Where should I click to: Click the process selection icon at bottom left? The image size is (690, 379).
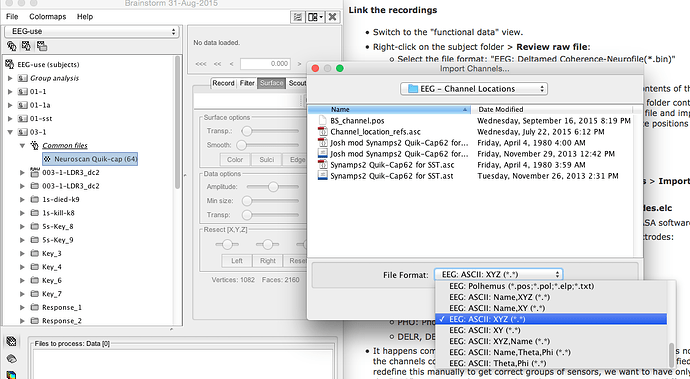pyautogui.click(x=11, y=341)
